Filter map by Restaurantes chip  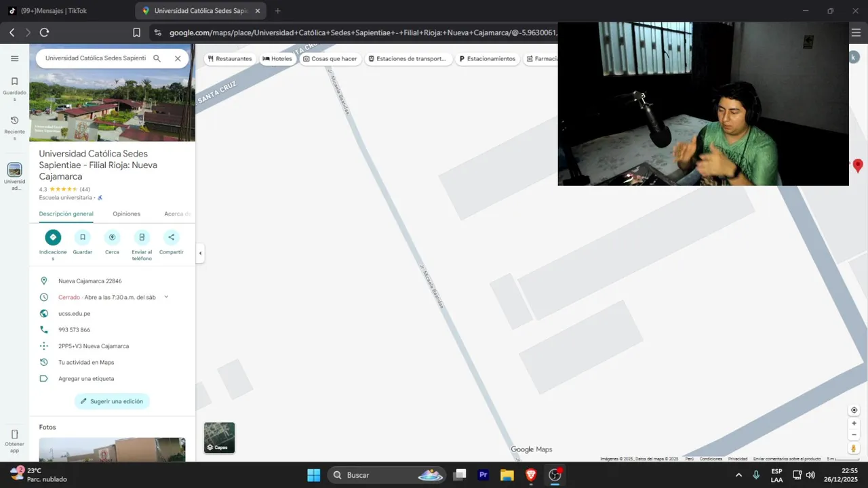tap(230, 59)
